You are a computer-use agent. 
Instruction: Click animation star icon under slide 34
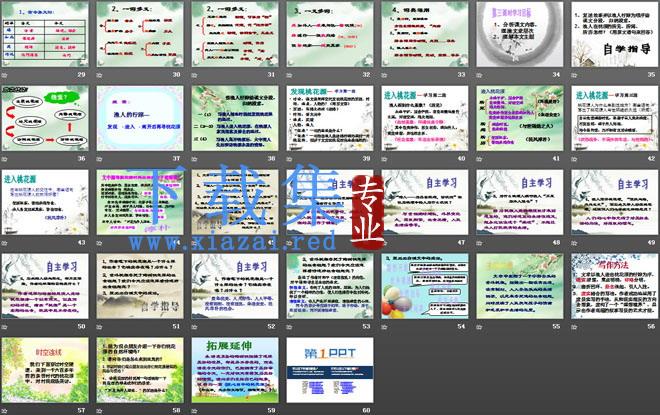tap(479, 75)
